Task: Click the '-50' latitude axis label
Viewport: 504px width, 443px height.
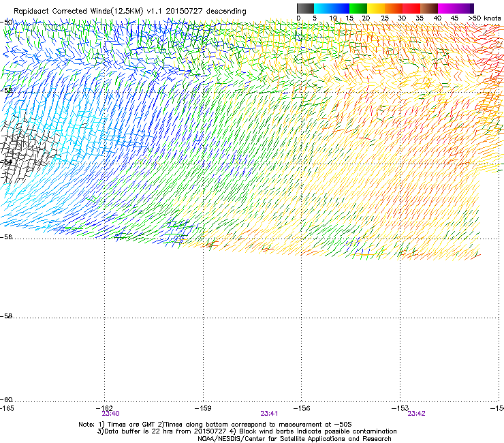Action: (x=6, y=22)
